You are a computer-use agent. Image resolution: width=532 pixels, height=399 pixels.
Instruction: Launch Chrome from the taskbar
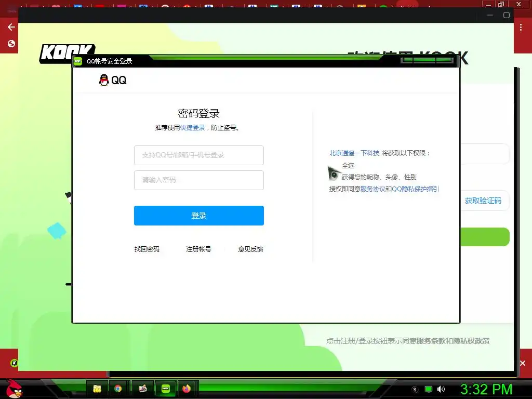coord(118,389)
